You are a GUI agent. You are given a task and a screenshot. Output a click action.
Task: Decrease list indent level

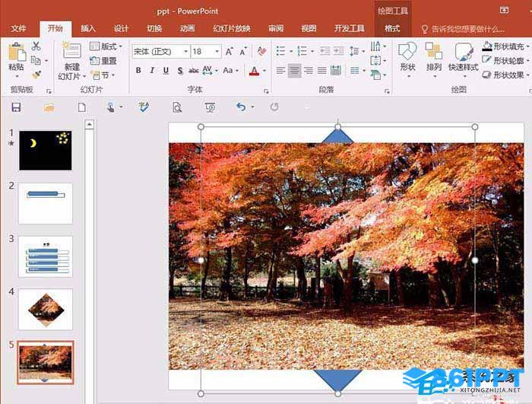point(325,51)
